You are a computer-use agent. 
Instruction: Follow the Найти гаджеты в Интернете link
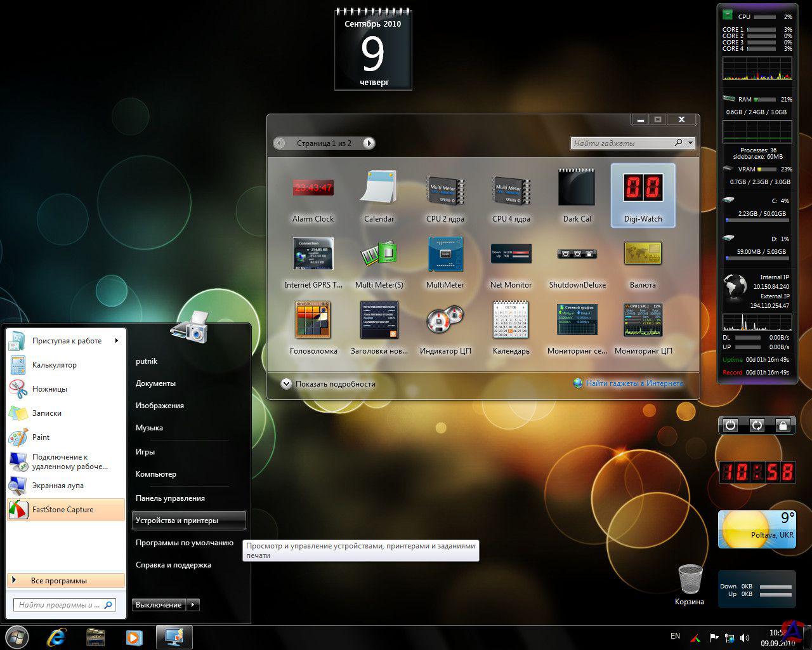click(x=634, y=383)
